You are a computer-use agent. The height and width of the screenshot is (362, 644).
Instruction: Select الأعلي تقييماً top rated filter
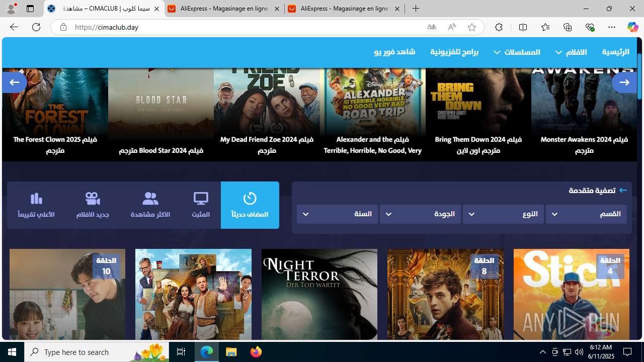36,205
